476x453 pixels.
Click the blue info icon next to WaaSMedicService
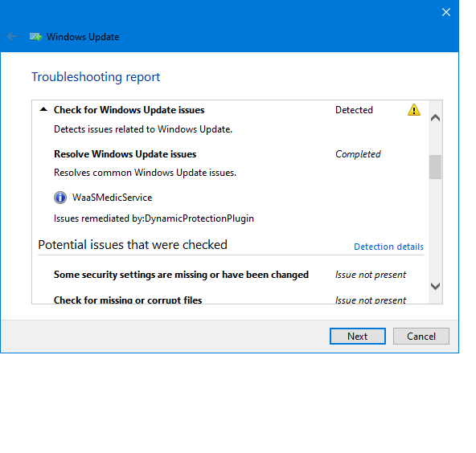click(x=60, y=198)
